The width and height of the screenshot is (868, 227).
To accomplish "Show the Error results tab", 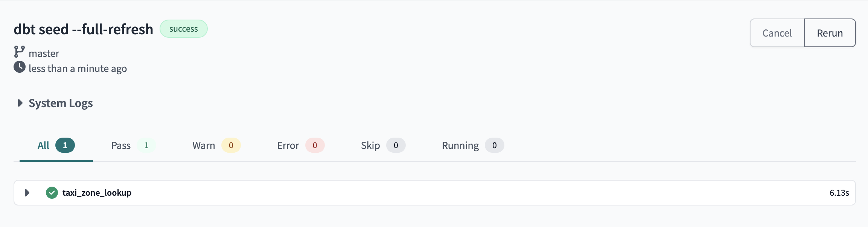I will 300,146.
